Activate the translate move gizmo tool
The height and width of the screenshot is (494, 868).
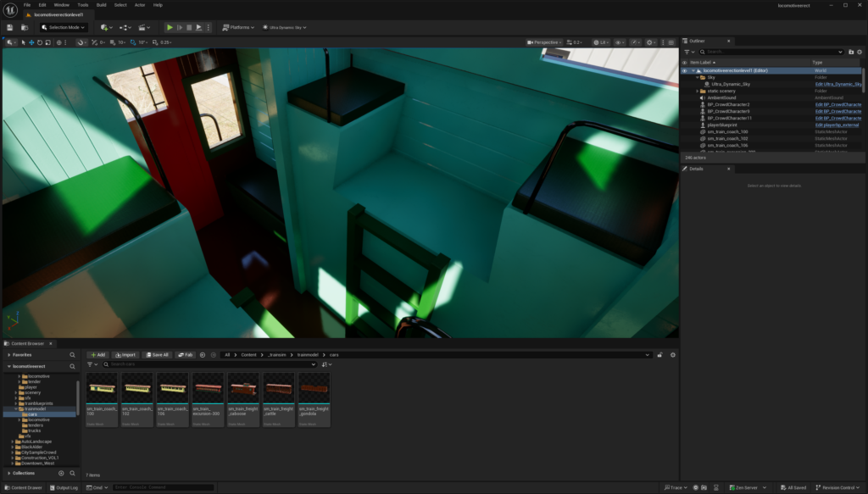32,42
